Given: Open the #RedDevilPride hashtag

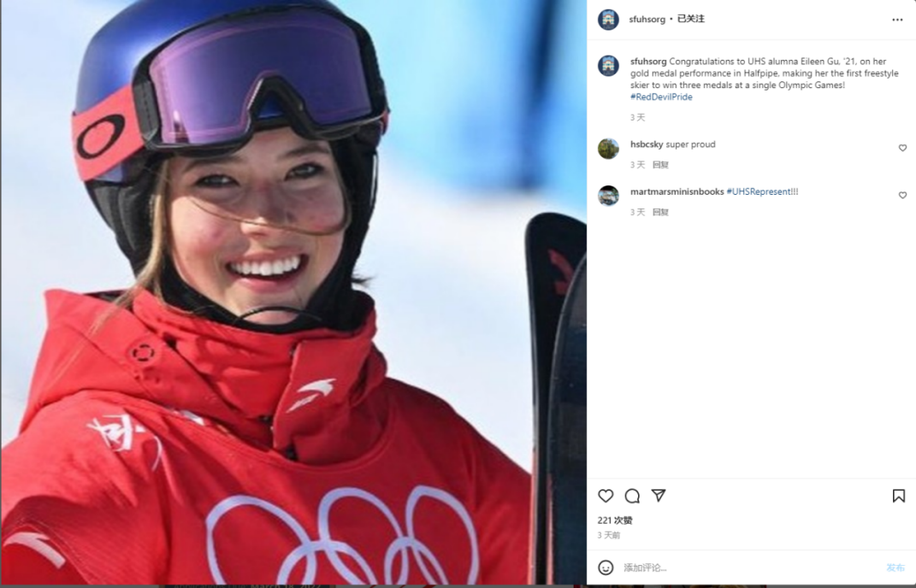Looking at the screenshot, I should [661, 97].
